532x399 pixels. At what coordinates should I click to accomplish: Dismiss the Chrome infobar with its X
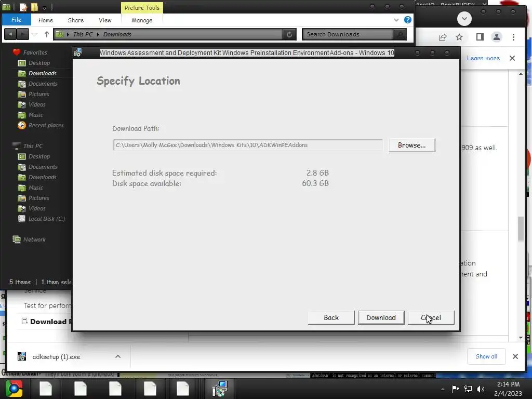click(512, 58)
